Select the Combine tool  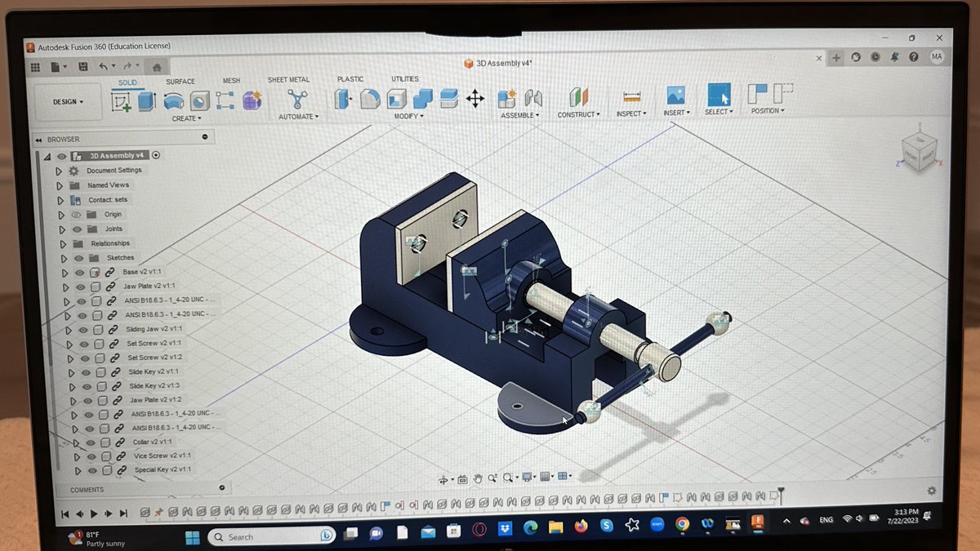click(422, 100)
